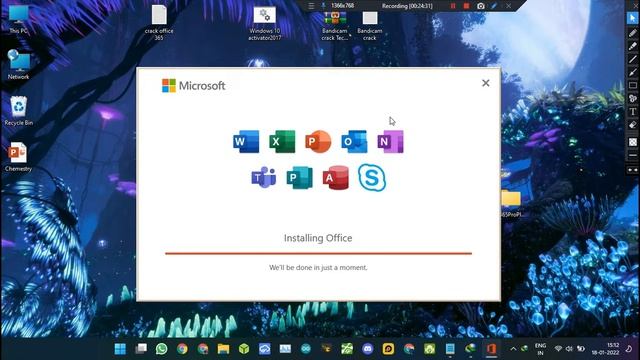Open the Network desktop icon
The height and width of the screenshot is (360, 640).
click(x=18, y=64)
